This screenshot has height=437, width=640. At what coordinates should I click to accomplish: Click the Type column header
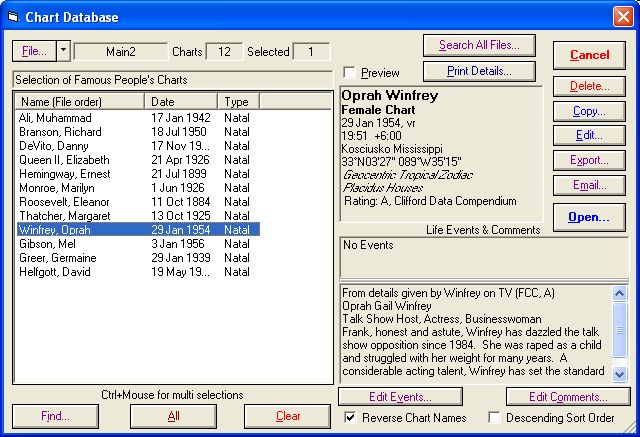pyautogui.click(x=238, y=102)
